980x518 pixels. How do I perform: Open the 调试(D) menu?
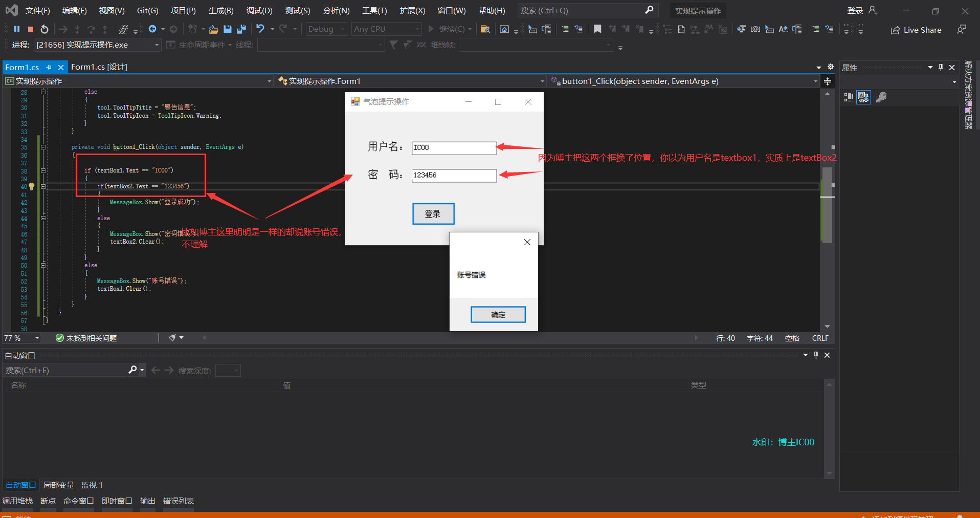point(259,10)
